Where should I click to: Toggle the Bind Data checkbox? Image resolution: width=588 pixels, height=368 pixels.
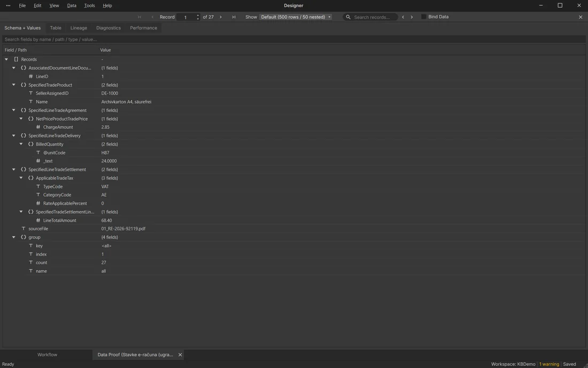[x=423, y=17]
